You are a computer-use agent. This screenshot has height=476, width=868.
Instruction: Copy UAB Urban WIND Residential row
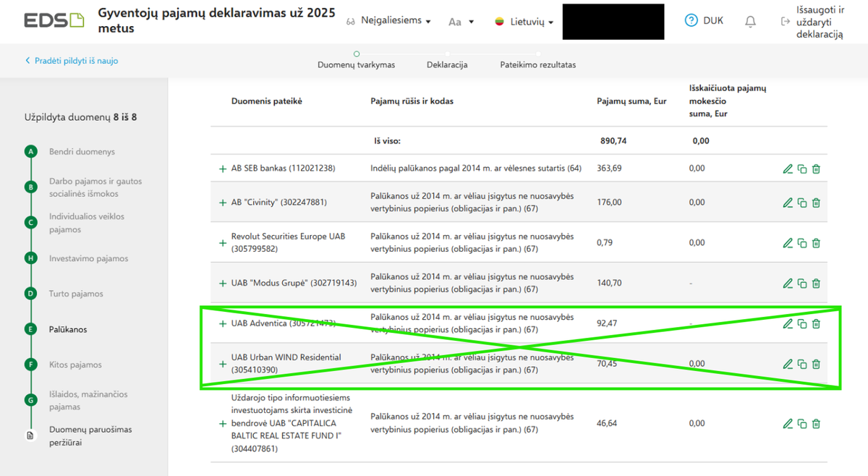click(802, 364)
